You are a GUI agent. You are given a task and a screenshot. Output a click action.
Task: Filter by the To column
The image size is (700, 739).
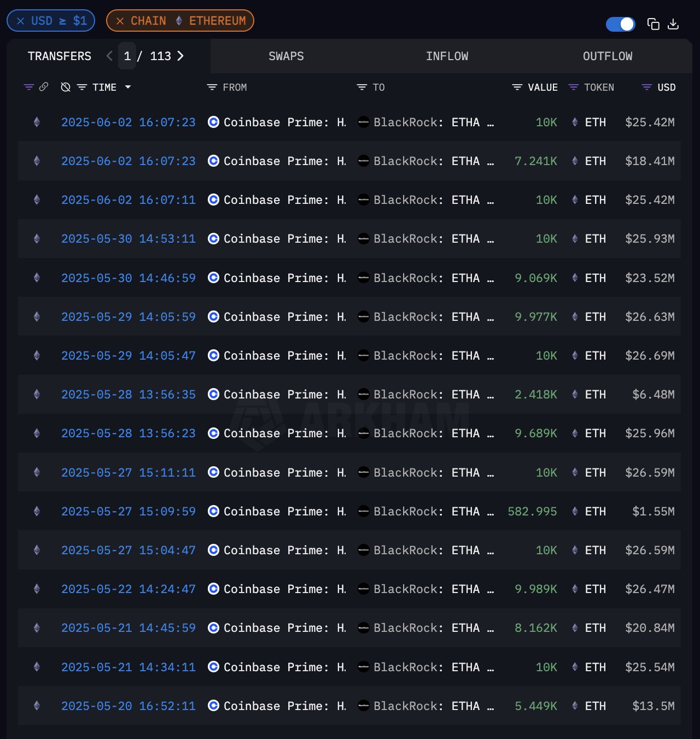point(361,87)
